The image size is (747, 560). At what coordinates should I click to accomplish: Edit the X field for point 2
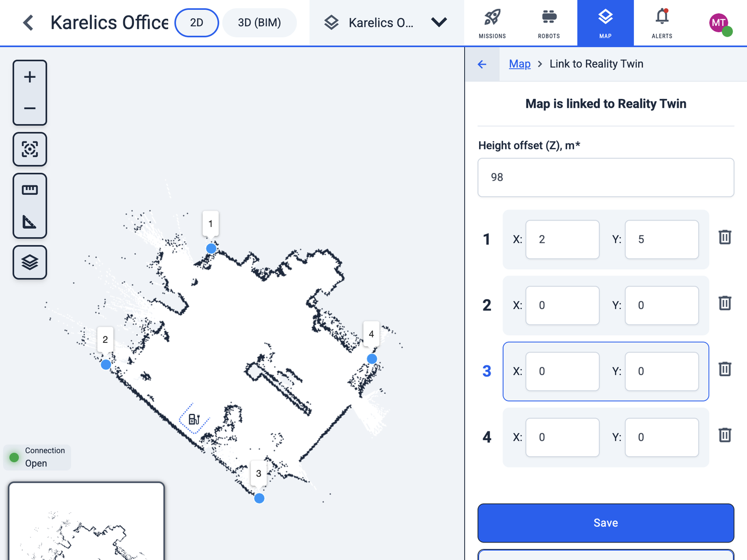563,306
